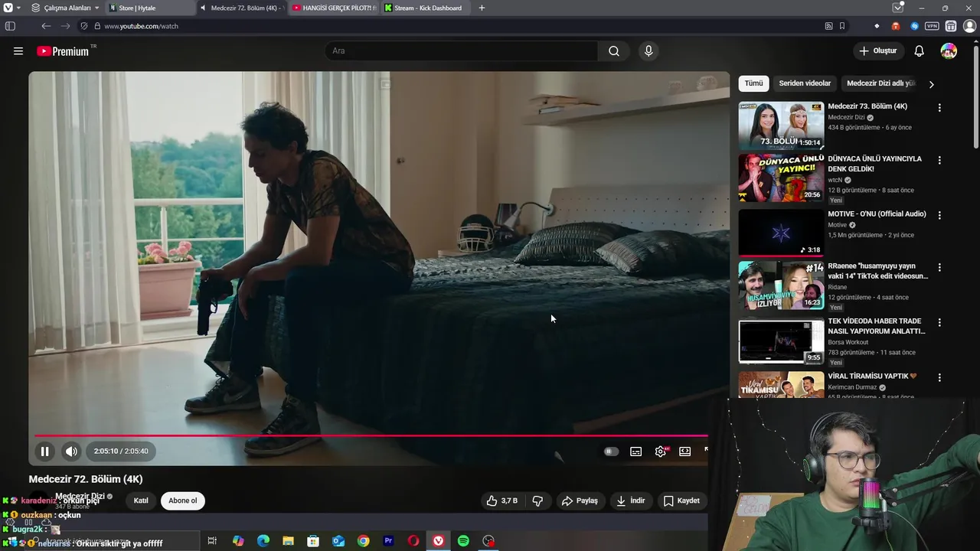The width and height of the screenshot is (980, 551).
Task: Click the youtube.com/watch address field
Action: pyautogui.click(x=459, y=26)
